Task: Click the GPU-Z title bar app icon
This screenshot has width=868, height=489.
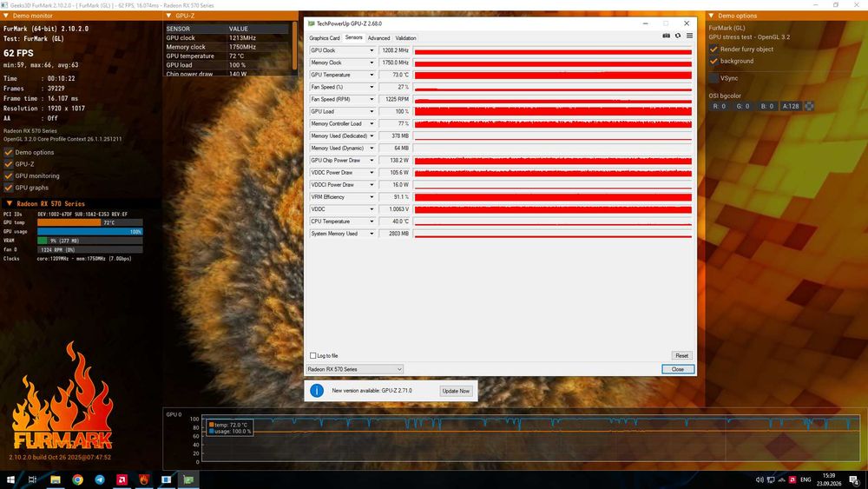Action: click(311, 23)
